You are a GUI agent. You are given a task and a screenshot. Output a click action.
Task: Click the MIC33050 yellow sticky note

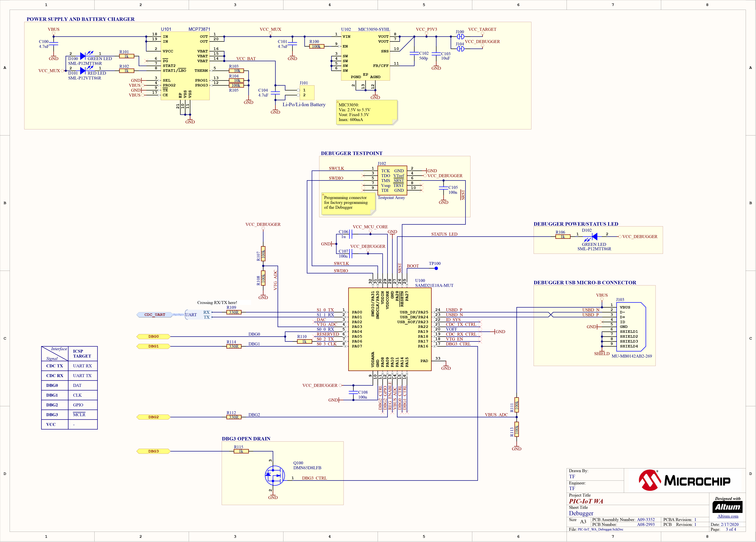pyautogui.click(x=367, y=112)
